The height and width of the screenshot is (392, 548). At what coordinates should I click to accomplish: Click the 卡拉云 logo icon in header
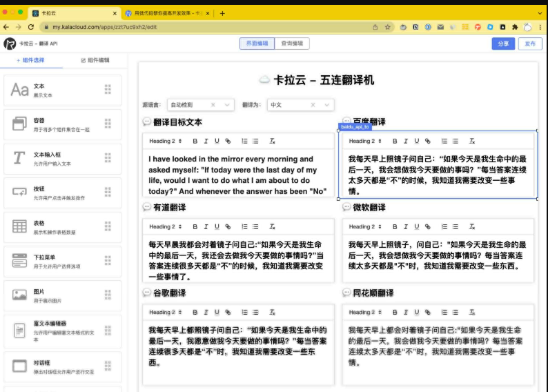tap(10, 43)
